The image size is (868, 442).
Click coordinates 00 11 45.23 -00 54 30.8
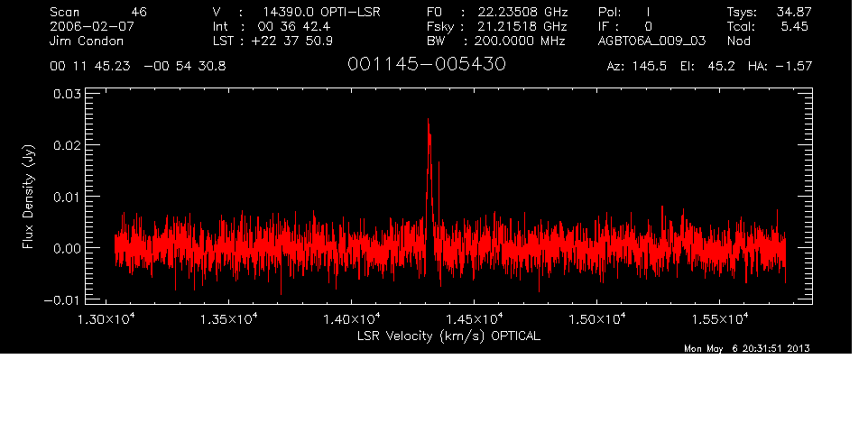[138, 67]
